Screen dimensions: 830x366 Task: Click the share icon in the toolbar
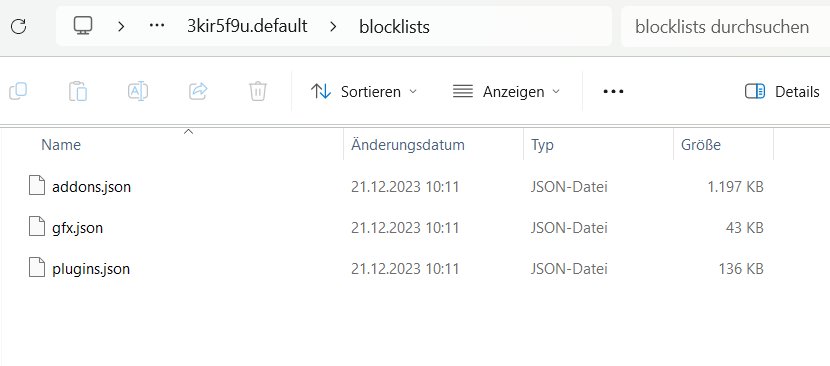[198, 92]
